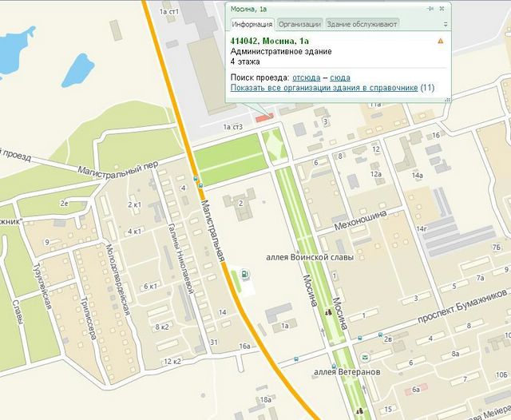Open the Здание обслуживают tab
This screenshot has height=420, width=511.
[x=362, y=24]
